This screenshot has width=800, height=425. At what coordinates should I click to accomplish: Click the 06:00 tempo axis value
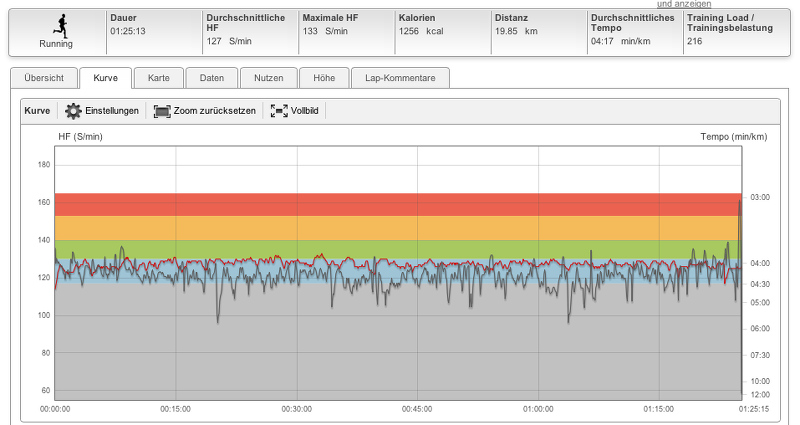coord(760,329)
